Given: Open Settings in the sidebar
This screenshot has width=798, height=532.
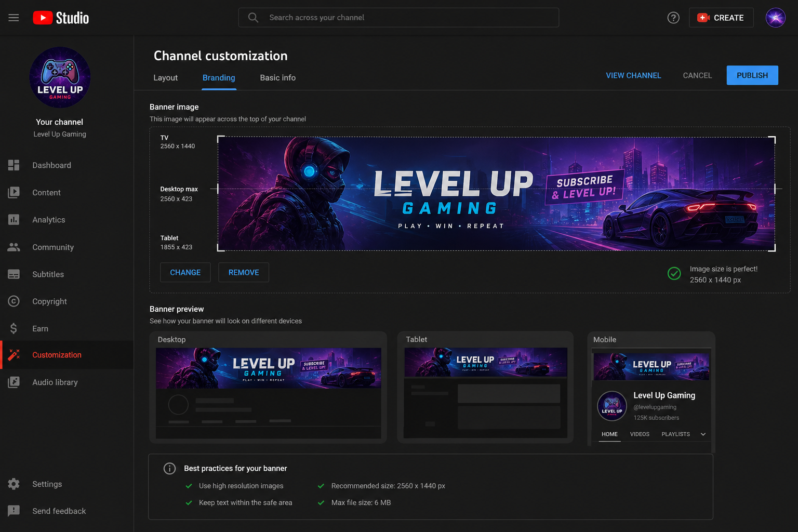Looking at the screenshot, I should [66, 484].
